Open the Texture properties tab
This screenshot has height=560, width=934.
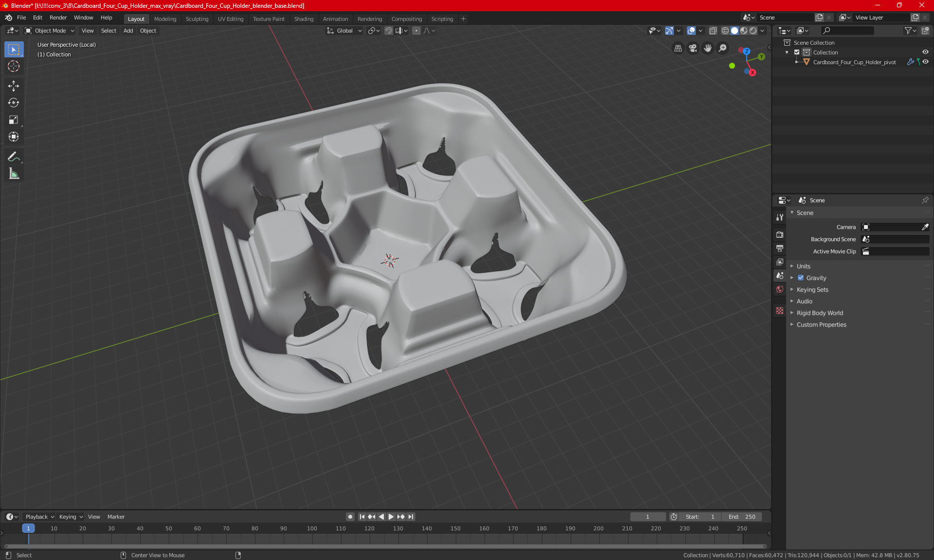[x=780, y=311]
